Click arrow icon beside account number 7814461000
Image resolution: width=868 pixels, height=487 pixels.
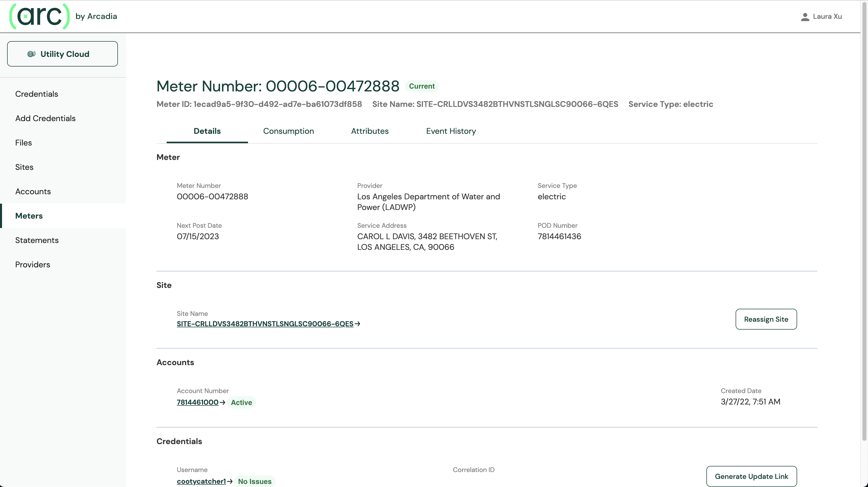(222, 402)
